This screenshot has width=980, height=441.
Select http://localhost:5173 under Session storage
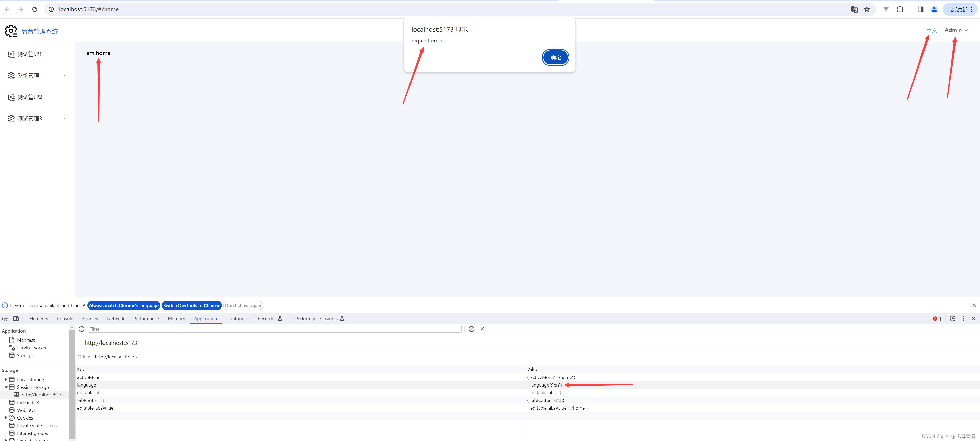click(42, 394)
